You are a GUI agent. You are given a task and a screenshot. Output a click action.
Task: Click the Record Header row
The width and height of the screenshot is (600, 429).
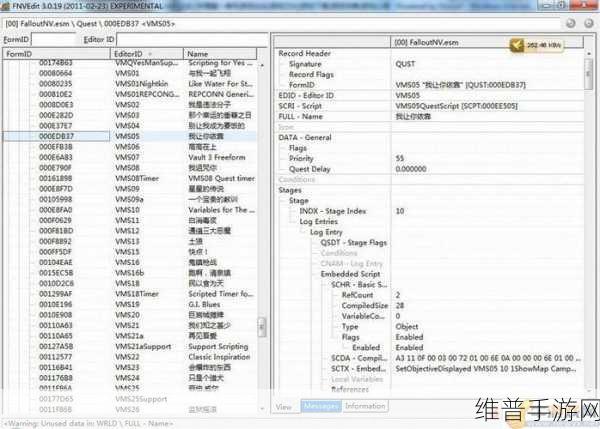[x=429, y=54]
